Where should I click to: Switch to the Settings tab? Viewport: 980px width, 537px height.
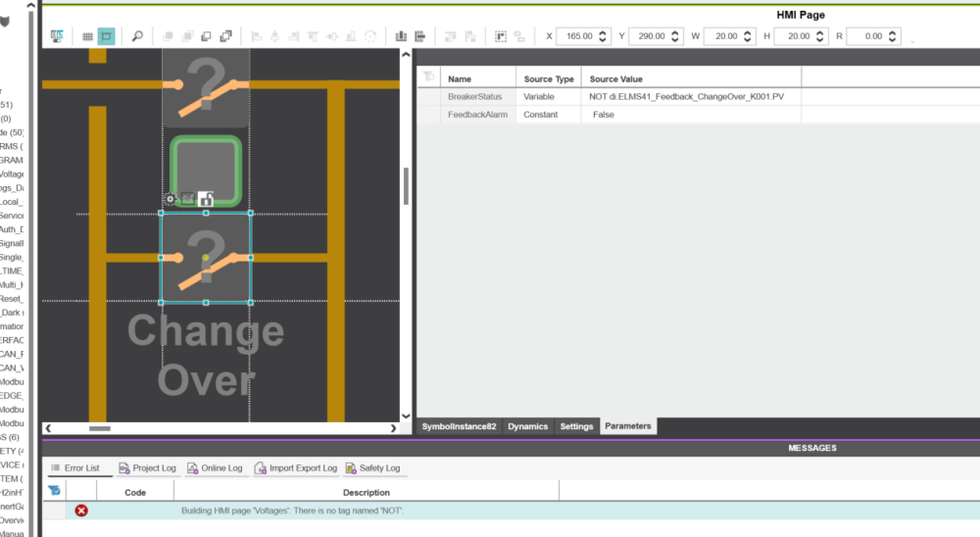coord(576,426)
